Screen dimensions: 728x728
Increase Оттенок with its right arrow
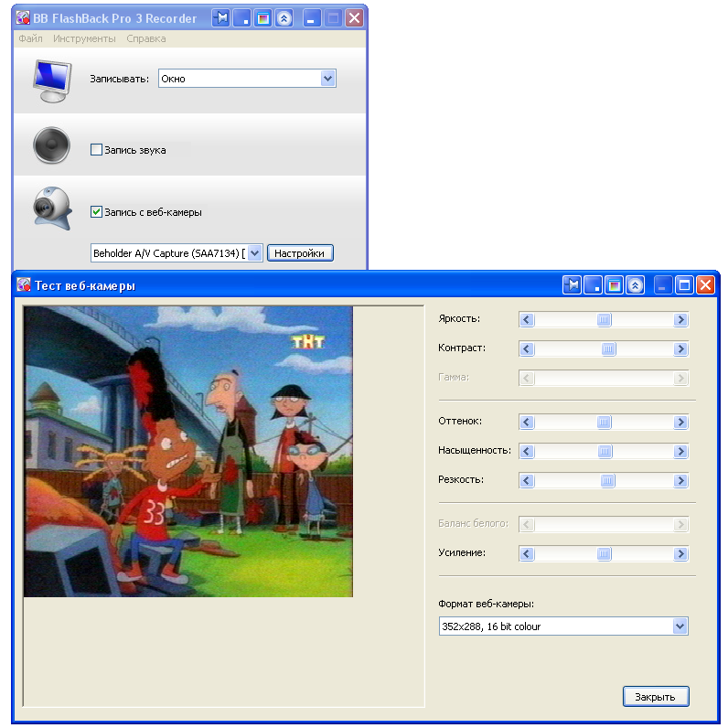coord(680,422)
